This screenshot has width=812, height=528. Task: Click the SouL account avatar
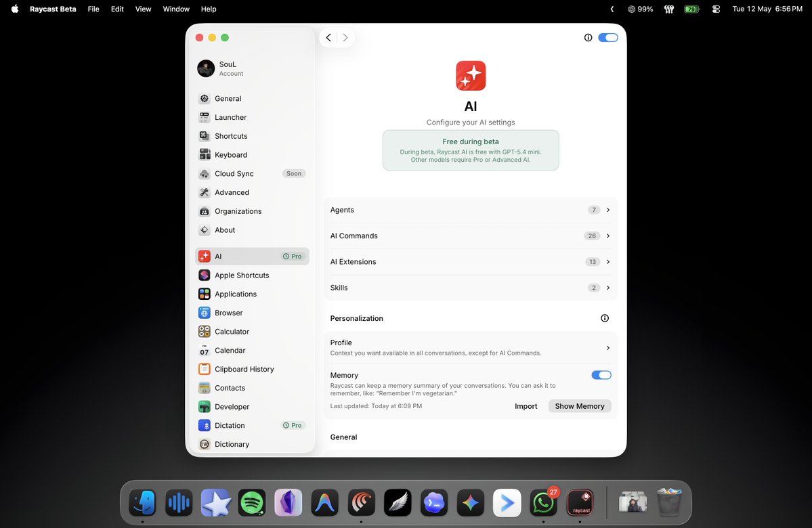(206, 68)
